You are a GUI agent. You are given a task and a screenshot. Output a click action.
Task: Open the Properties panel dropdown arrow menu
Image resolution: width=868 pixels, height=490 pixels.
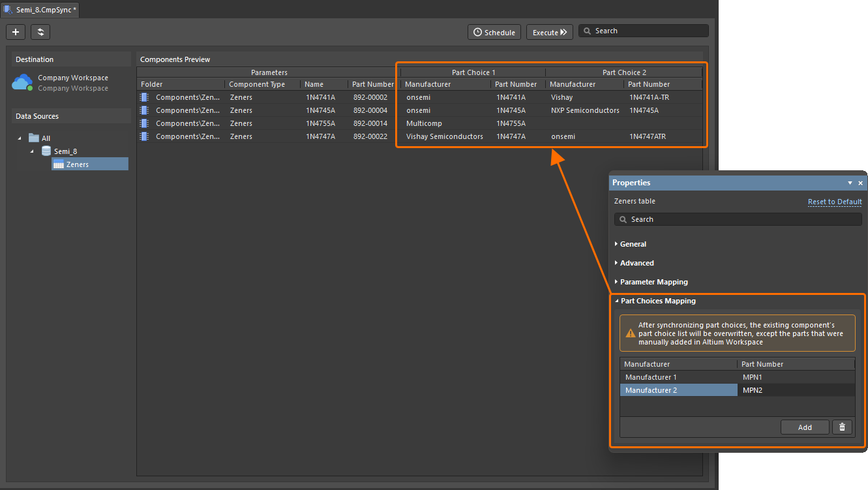850,183
